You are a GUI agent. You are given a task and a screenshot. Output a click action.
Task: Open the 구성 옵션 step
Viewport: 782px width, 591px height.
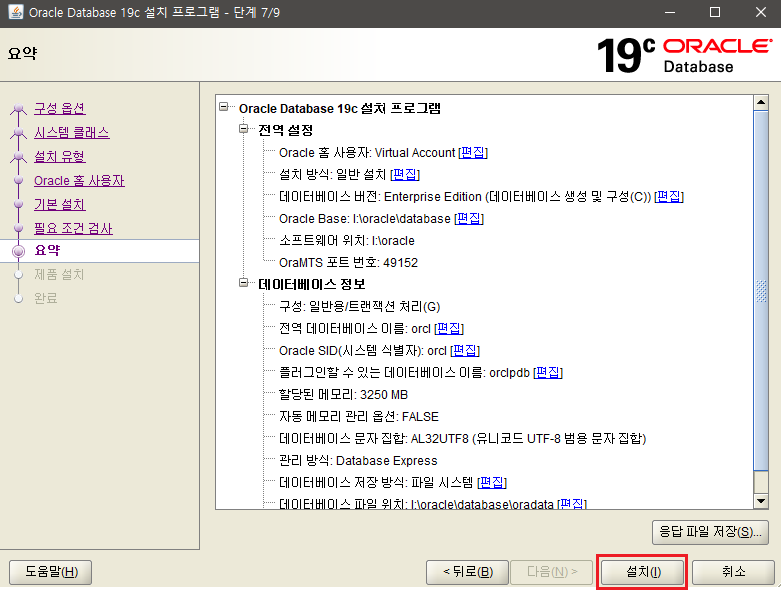coord(59,108)
